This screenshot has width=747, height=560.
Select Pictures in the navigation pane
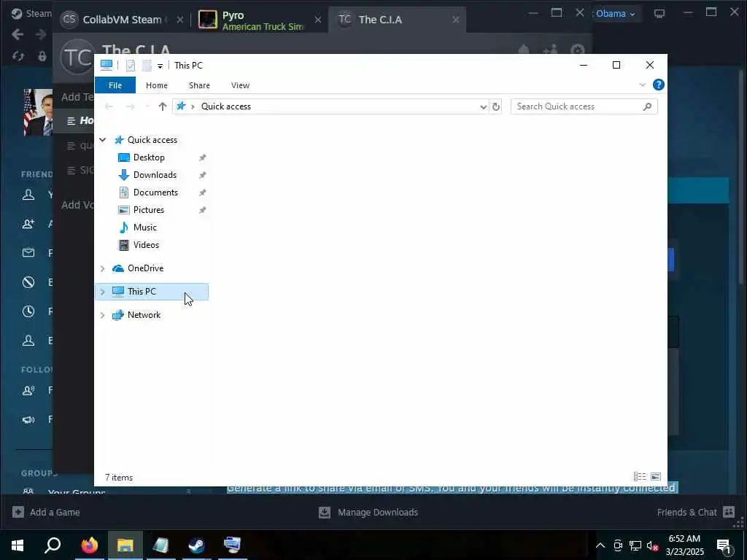point(149,210)
